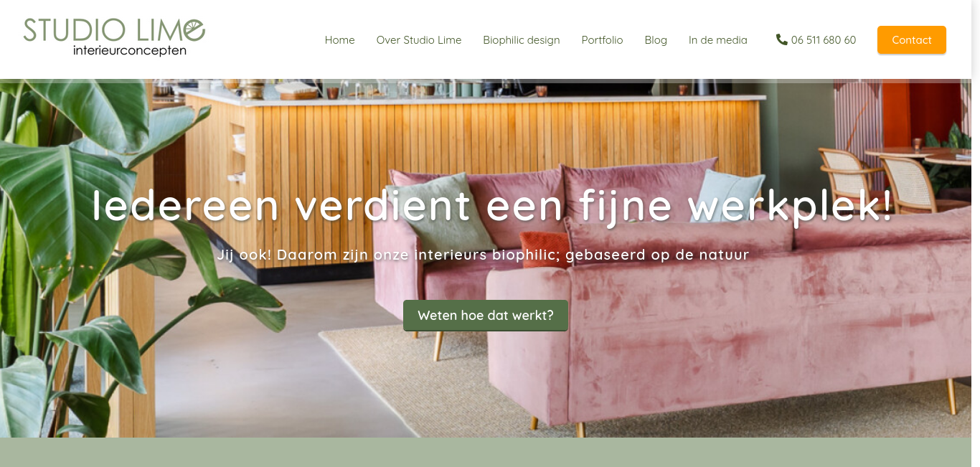The height and width of the screenshot is (467, 980).
Task: Click the sage green band below hero
Action: coord(486,452)
